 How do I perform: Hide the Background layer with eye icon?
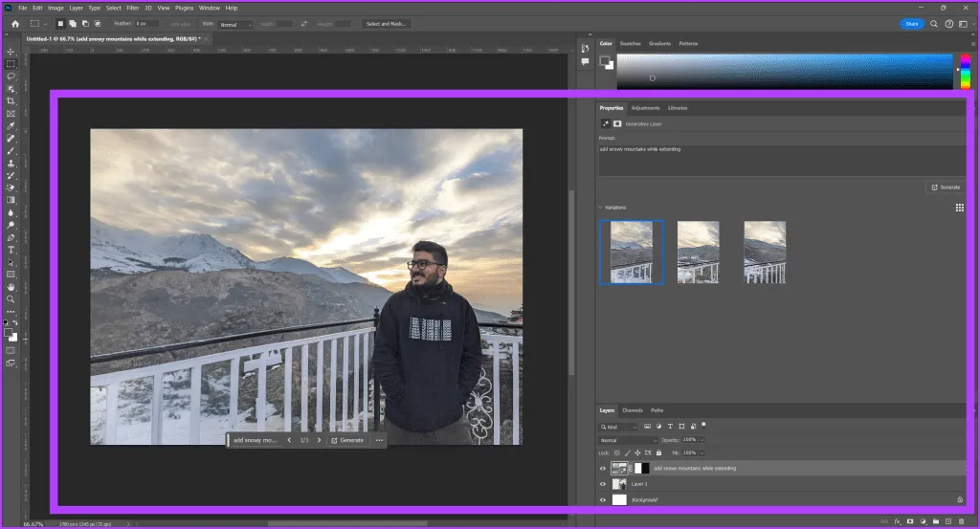pos(603,499)
